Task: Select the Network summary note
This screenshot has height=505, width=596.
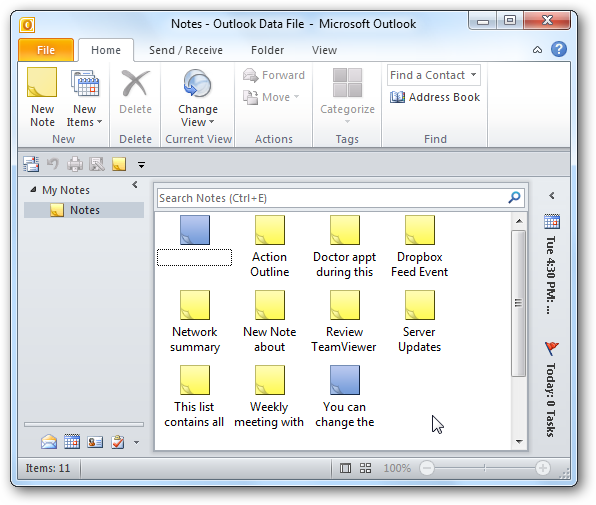Action: 195,322
